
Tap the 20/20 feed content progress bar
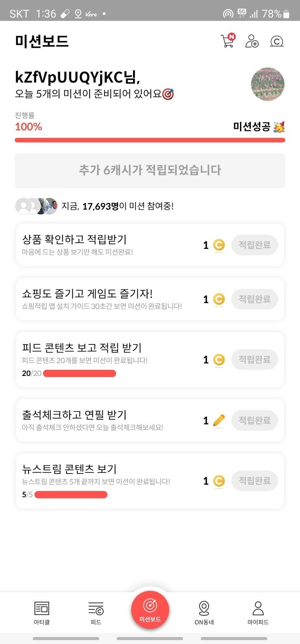coord(80,373)
